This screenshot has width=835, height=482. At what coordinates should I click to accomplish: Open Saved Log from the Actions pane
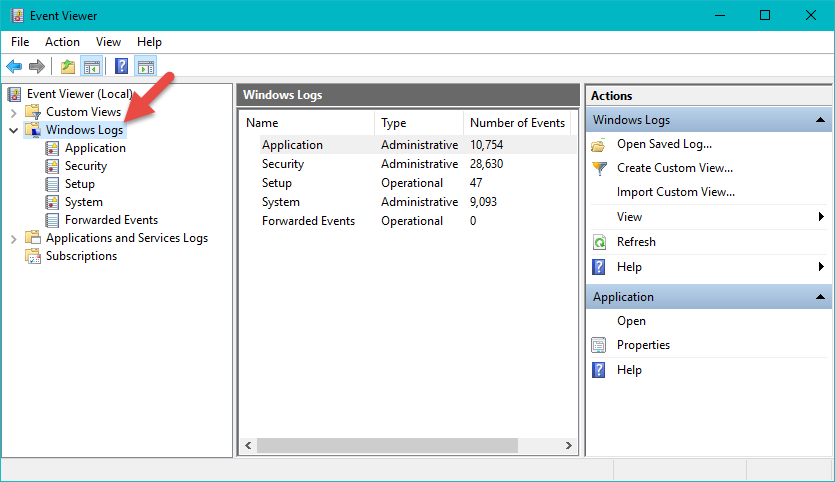pos(664,144)
